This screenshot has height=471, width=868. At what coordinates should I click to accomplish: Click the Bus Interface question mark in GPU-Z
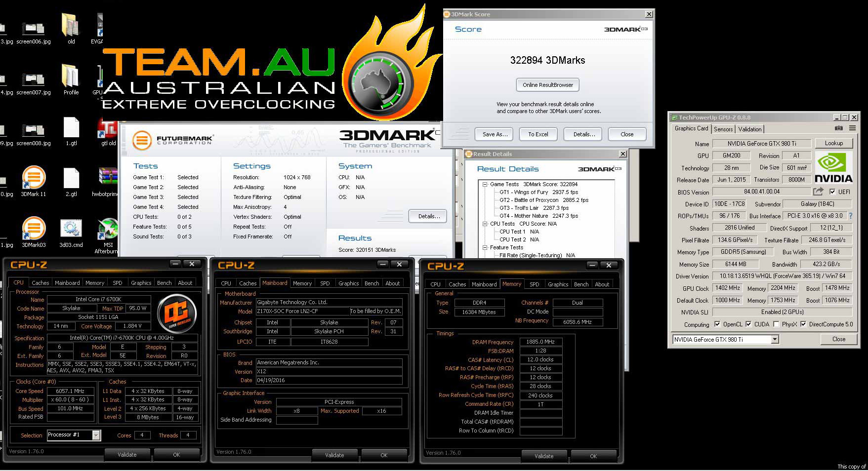(x=851, y=216)
